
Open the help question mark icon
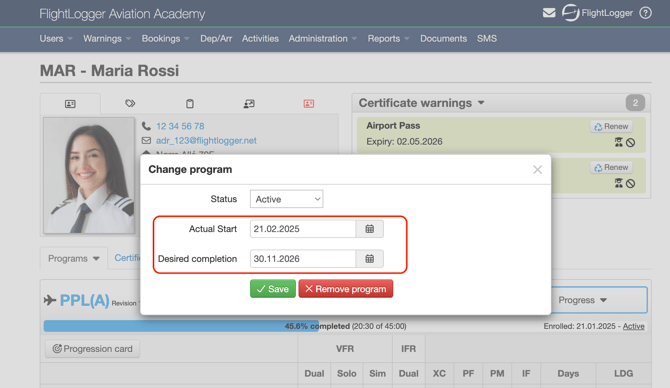tap(645, 13)
